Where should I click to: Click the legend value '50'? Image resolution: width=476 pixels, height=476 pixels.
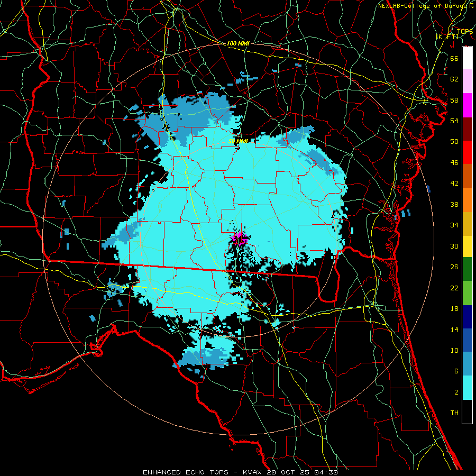454,141
